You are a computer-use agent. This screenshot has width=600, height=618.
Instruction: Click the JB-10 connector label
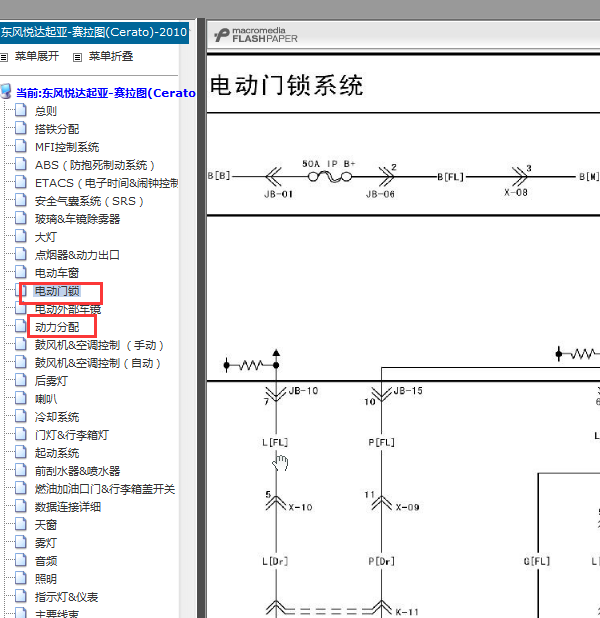pyautogui.click(x=303, y=391)
